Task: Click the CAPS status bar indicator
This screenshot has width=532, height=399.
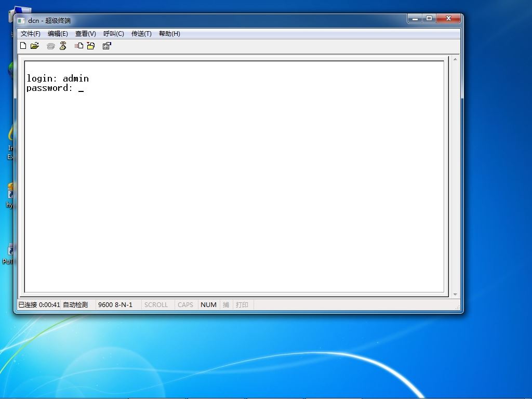Action: 185,304
